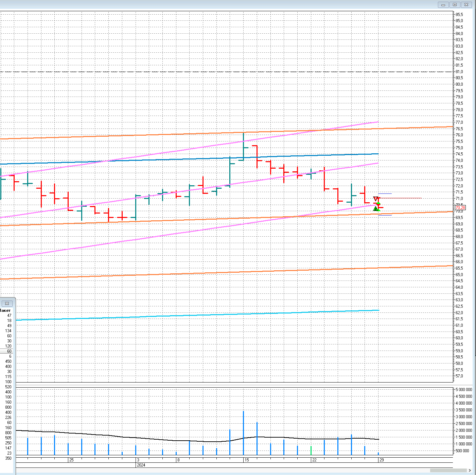This screenshot has width=476, height=475.
Task: Select the red 70,28 current price tag
Action: click(x=460, y=207)
